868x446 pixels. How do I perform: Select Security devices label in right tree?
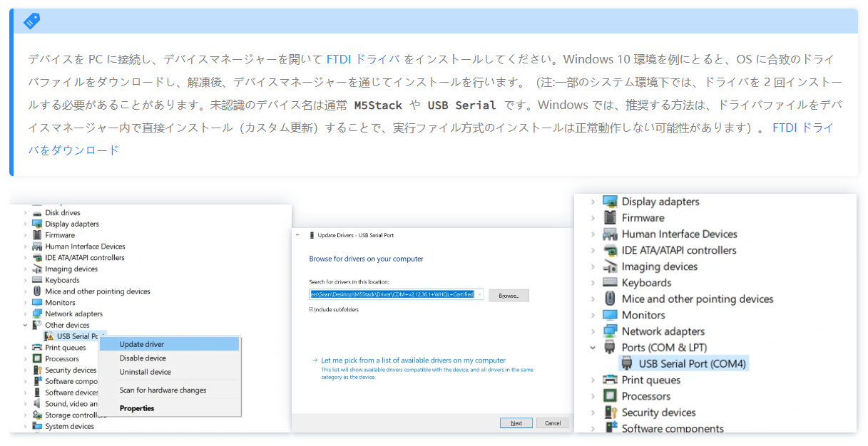[x=659, y=413]
